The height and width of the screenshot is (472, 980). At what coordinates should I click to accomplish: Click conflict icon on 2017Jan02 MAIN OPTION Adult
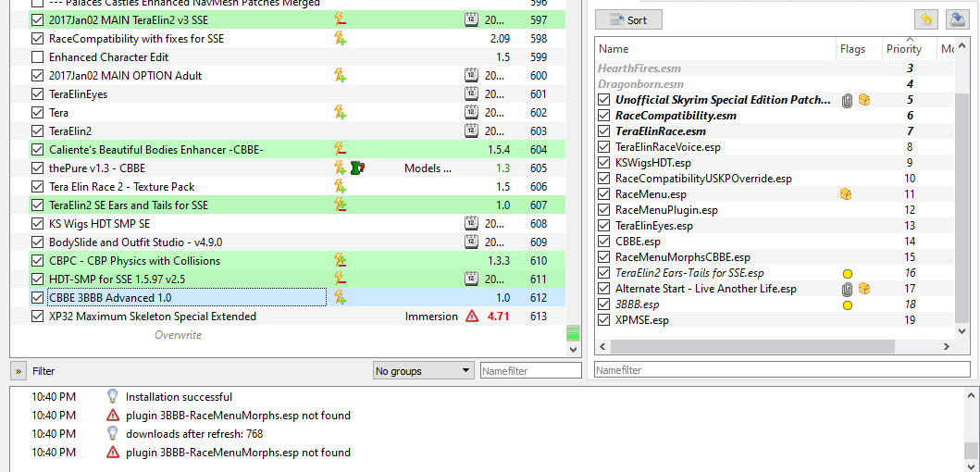(x=340, y=76)
